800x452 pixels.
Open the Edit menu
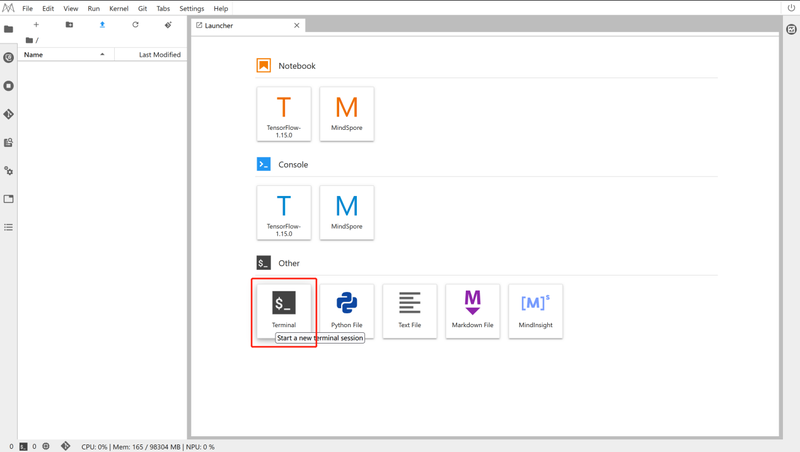point(48,9)
